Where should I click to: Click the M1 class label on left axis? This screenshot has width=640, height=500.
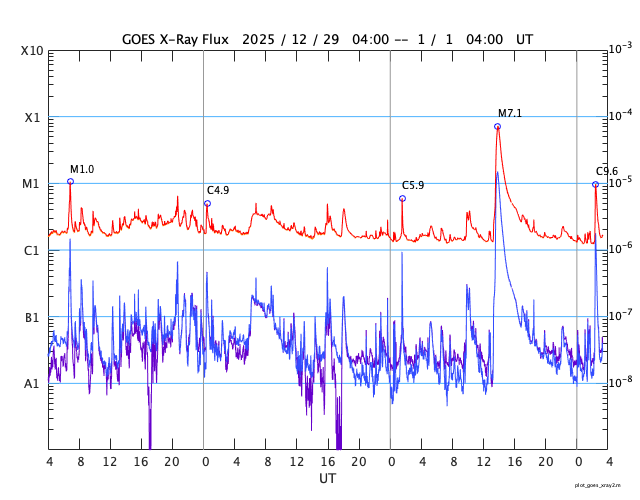33,184
